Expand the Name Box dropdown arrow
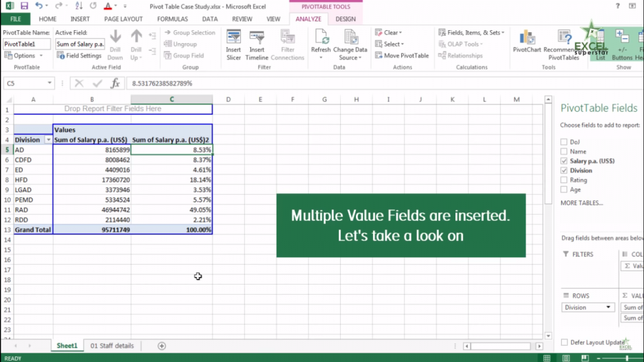The height and width of the screenshot is (362, 644). 50,83
